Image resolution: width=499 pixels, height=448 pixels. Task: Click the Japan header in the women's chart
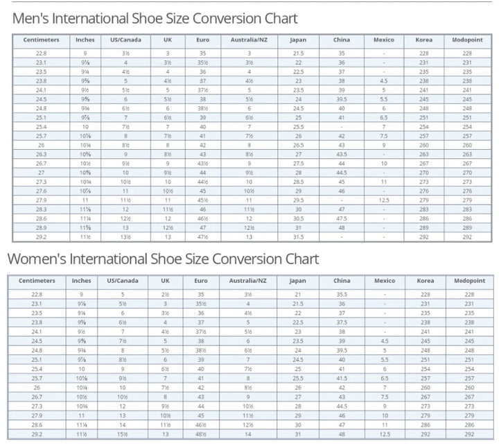tap(297, 281)
